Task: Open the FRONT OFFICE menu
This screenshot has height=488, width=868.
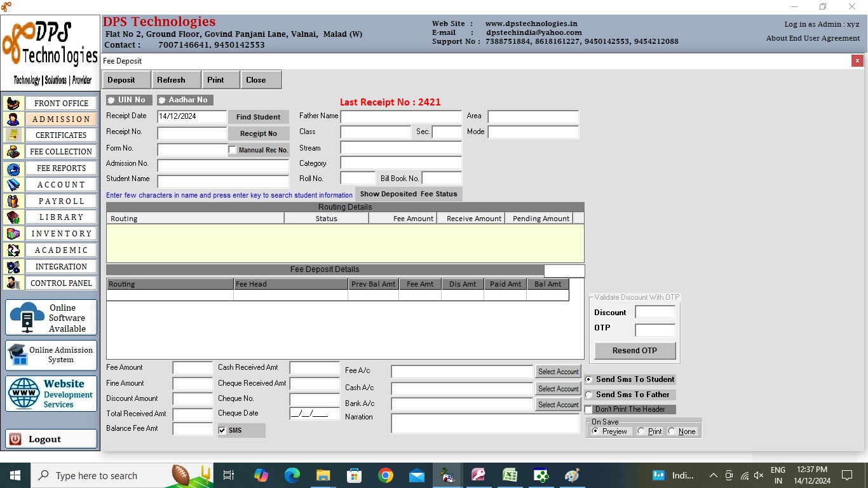Action: [x=61, y=103]
